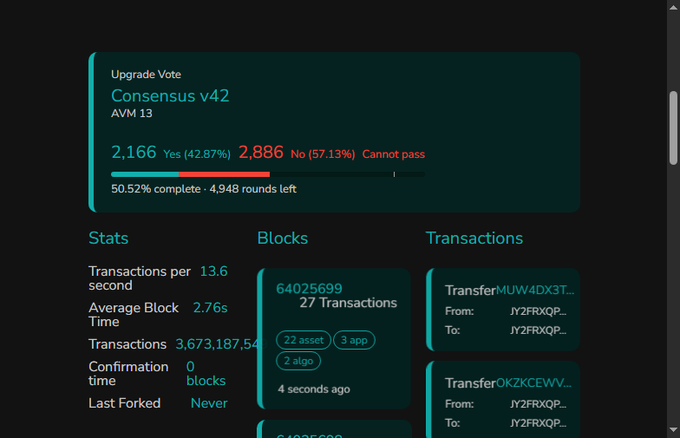Open the Stats heading

(108, 238)
